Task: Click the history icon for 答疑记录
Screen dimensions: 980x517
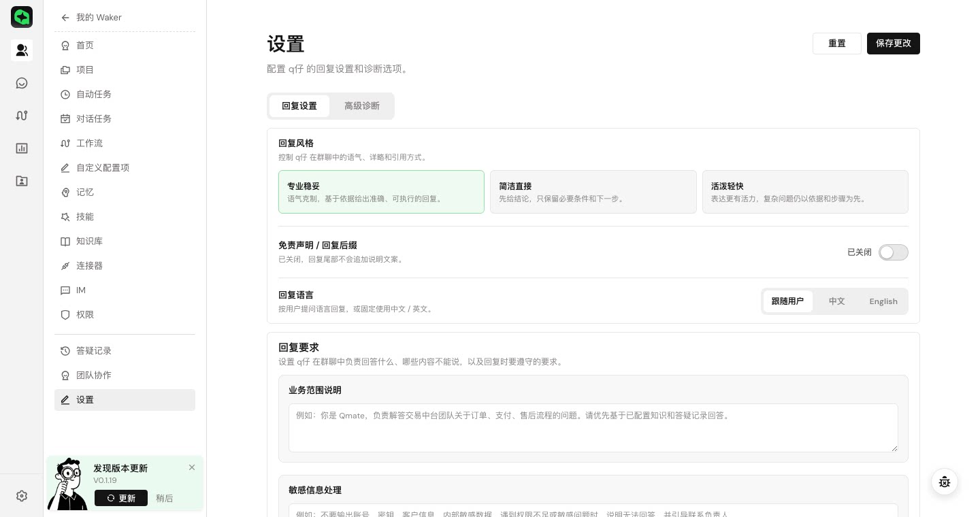Action: coord(65,351)
